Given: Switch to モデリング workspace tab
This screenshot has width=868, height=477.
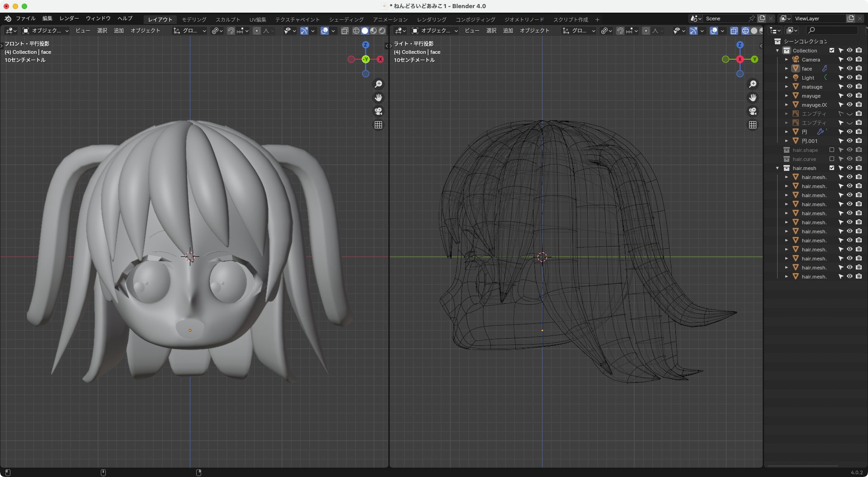Looking at the screenshot, I should (x=194, y=19).
